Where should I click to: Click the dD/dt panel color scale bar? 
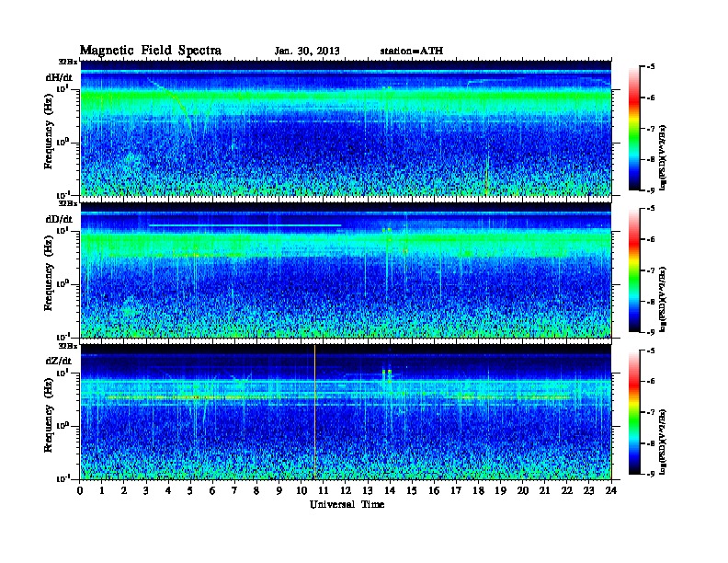point(634,270)
